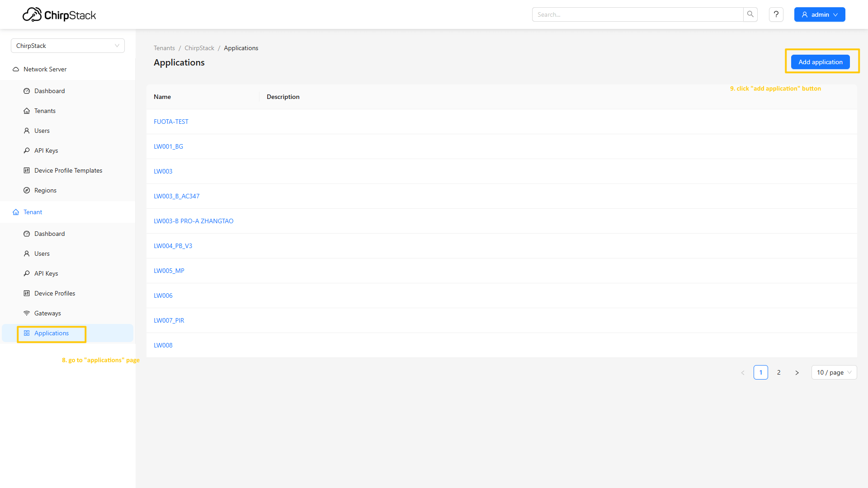The width and height of the screenshot is (868, 488).
Task: Focus the Search input field
Action: coord(637,14)
